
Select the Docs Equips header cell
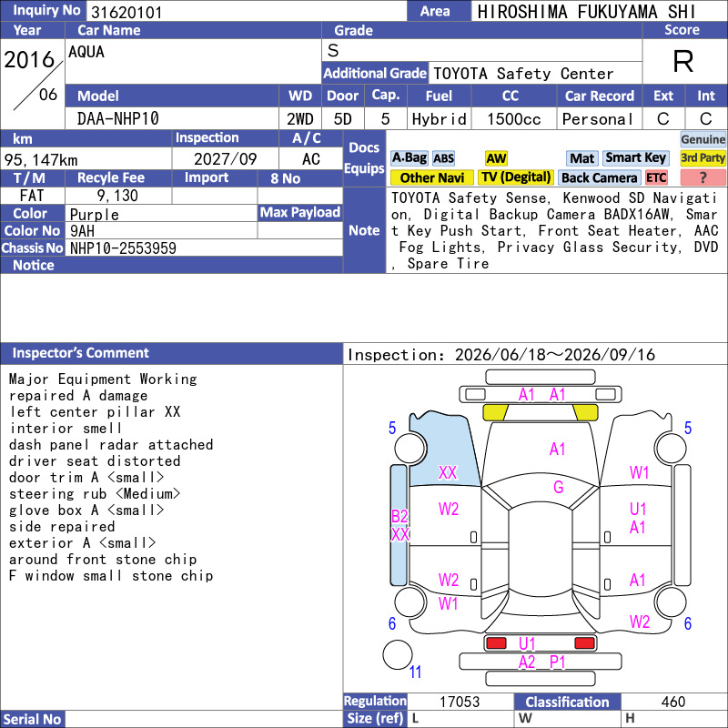pos(364,157)
